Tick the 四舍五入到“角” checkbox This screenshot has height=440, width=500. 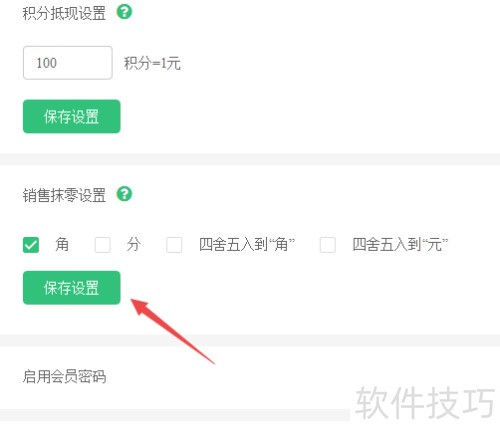[174, 245]
